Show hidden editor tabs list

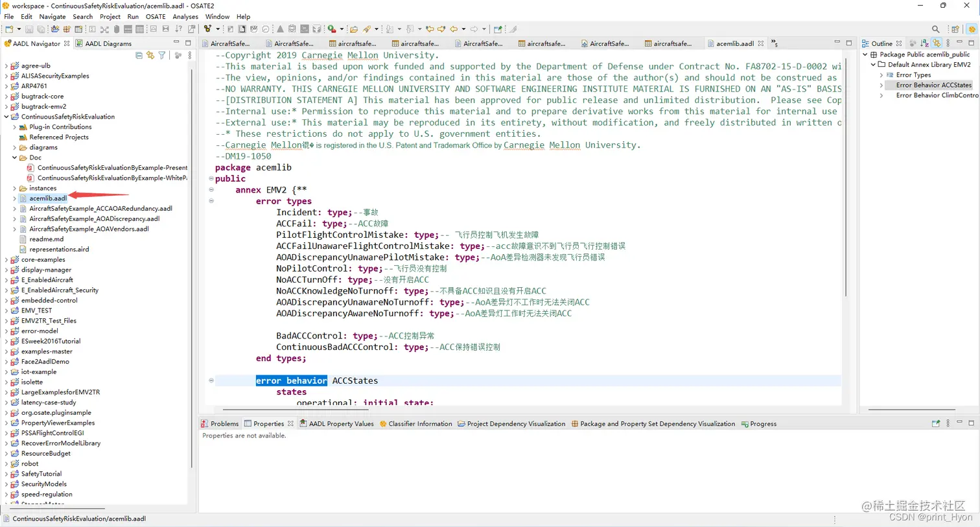(x=774, y=43)
